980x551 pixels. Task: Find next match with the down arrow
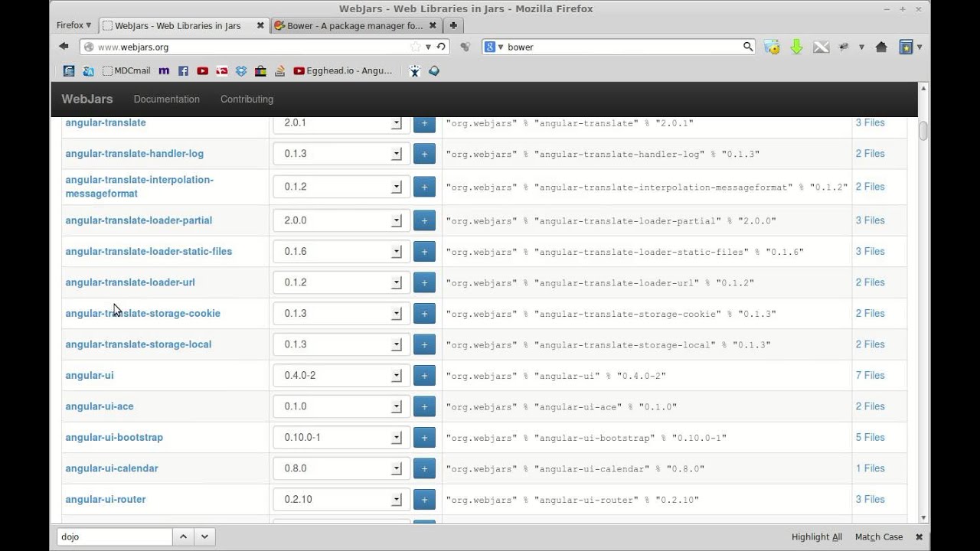pos(204,536)
